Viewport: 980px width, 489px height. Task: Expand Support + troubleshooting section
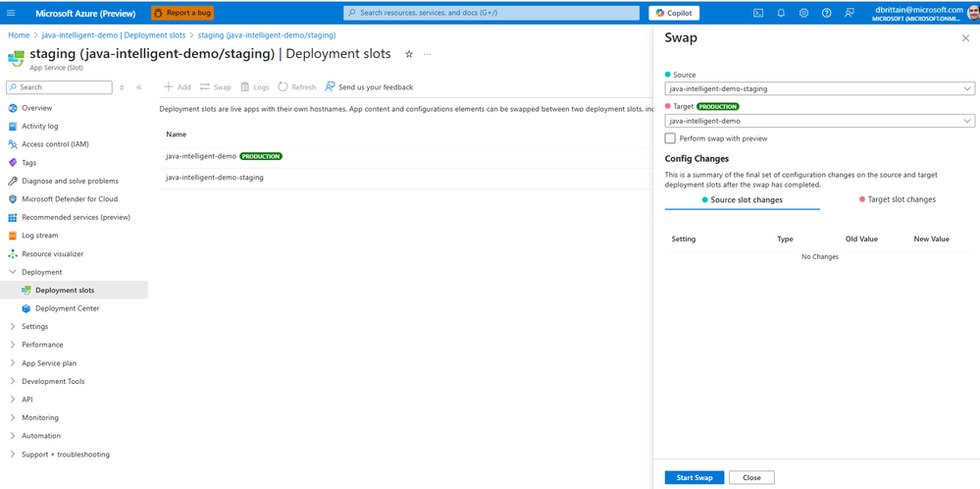13,454
